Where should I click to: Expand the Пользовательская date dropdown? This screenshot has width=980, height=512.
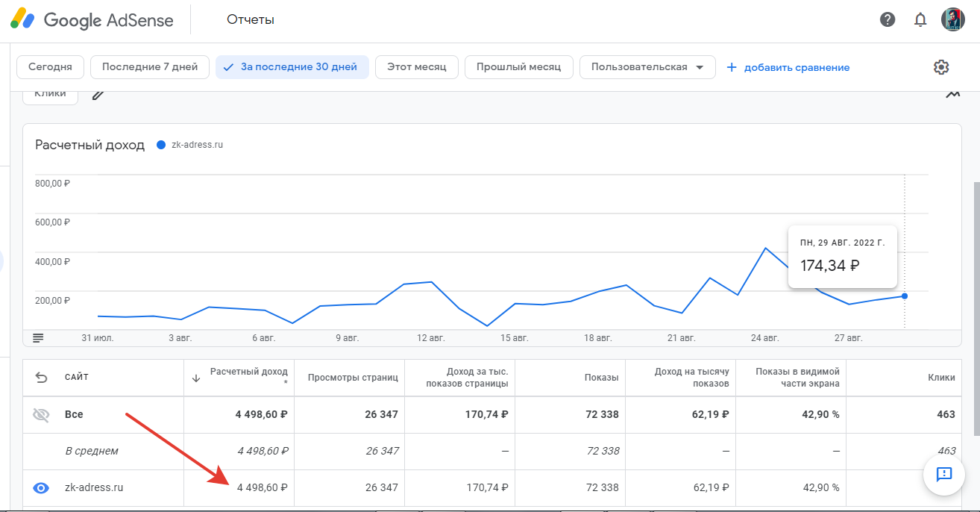(x=647, y=67)
